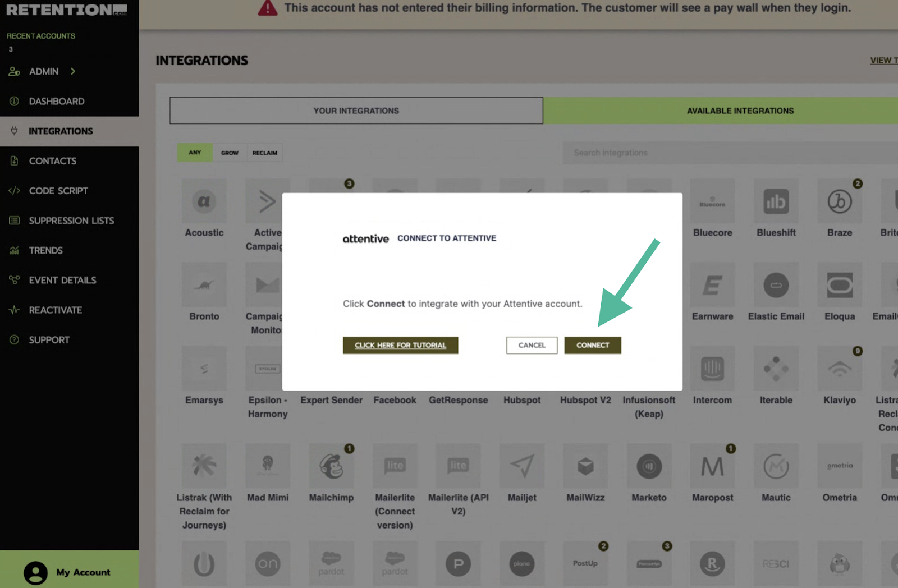Click the GetResponse integration label

[458, 400]
